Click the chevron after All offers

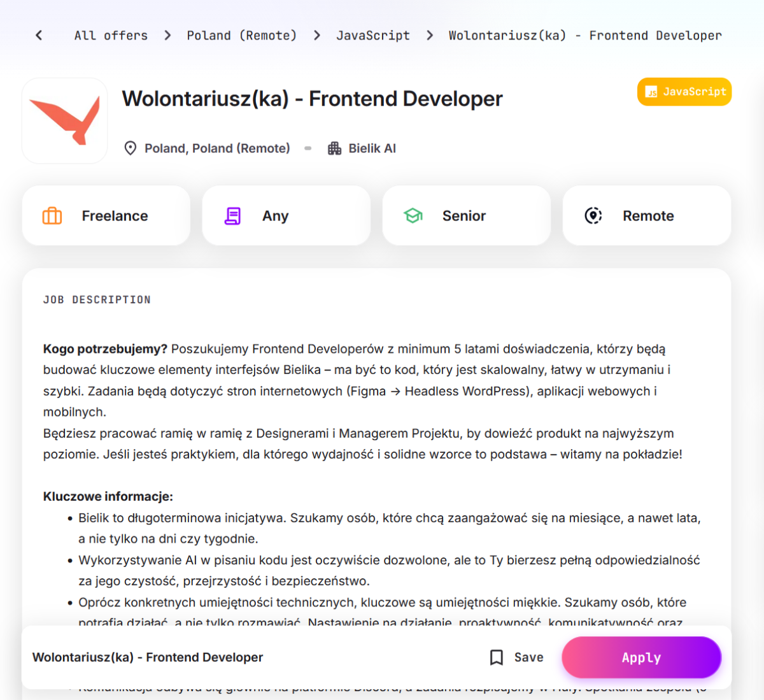(167, 36)
